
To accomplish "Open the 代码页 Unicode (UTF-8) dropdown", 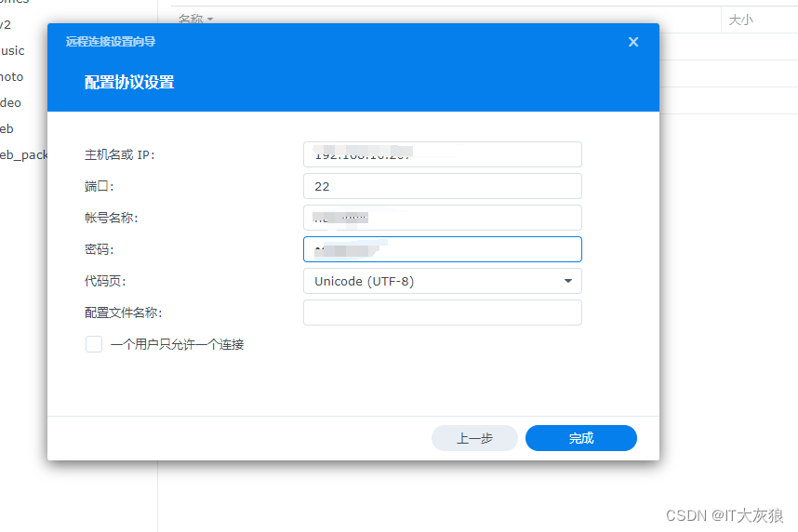I will click(443, 281).
